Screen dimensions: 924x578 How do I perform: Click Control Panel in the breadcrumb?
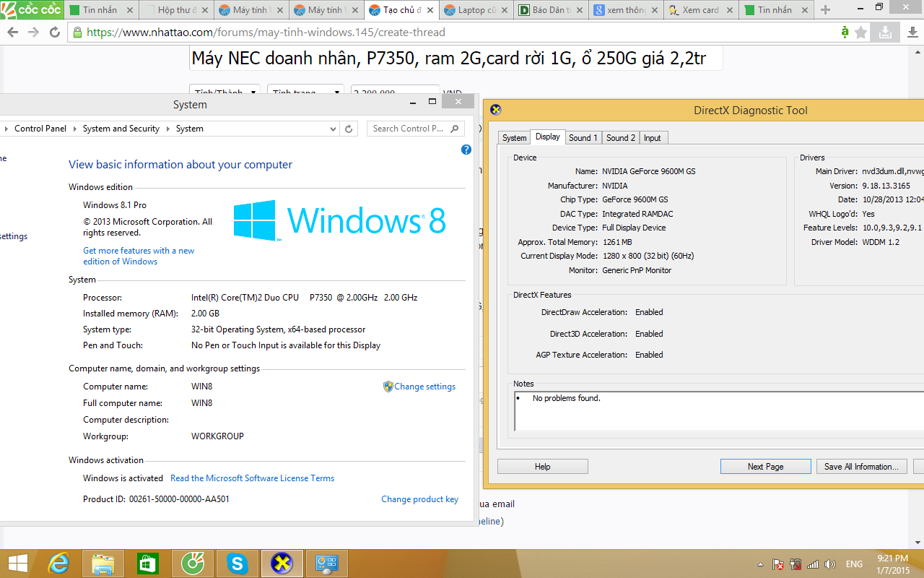point(40,129)
